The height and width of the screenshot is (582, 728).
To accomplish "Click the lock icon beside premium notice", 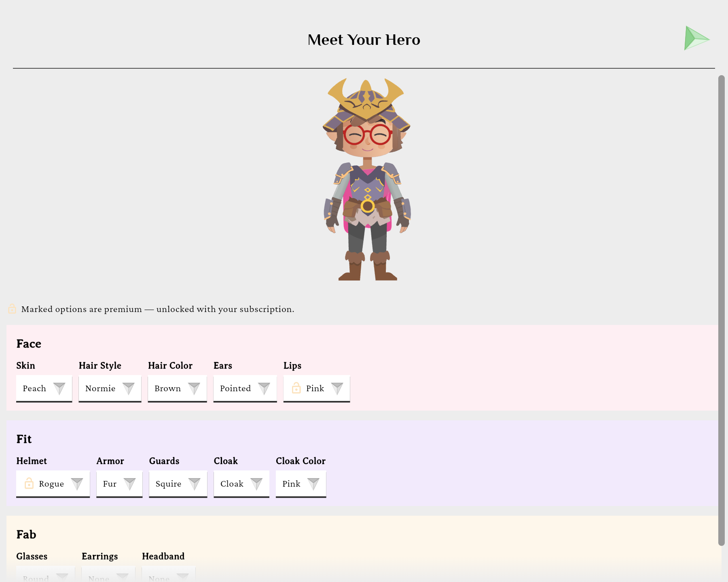I will click(12, 309).
